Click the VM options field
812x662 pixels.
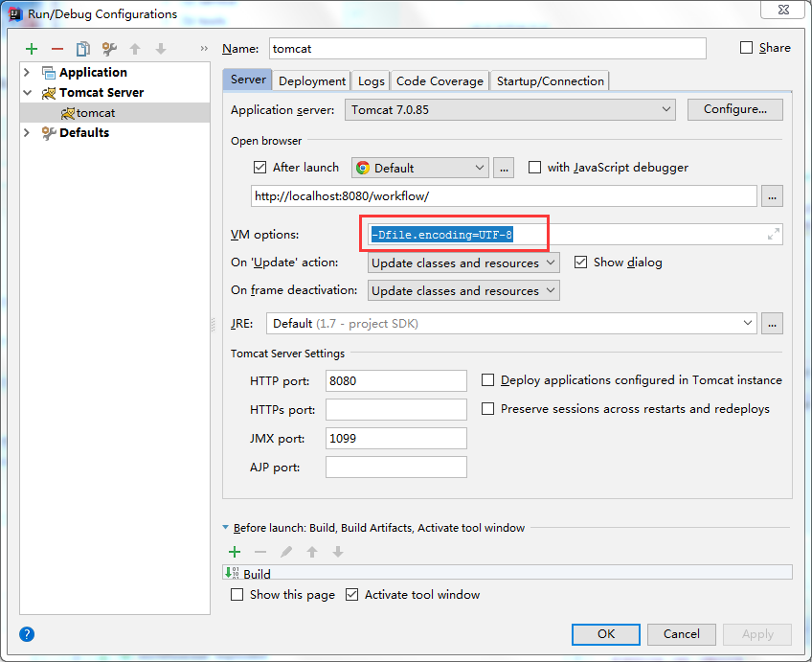point(575,234)
